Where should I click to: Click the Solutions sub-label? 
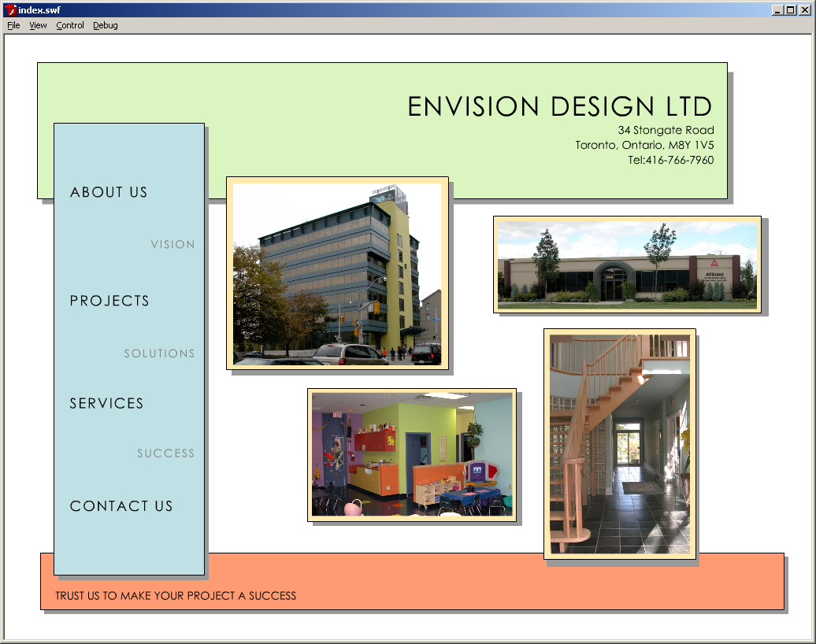(159, 353)
